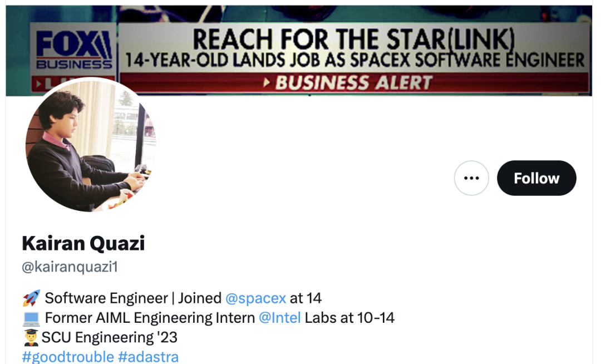The image size is (601, 364).
Task: Open the circular profile picture
Action: pyautogui.click(x=91, y=145)
